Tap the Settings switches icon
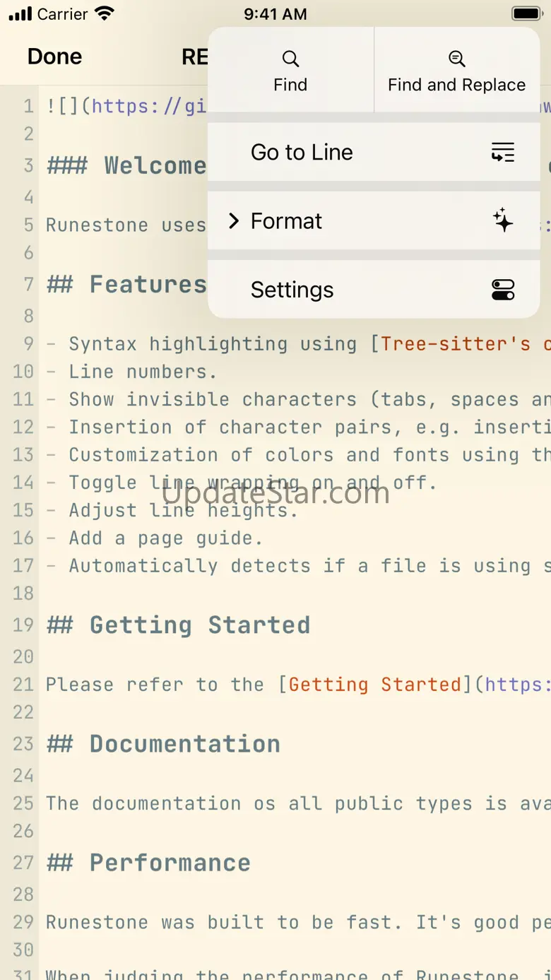This screenshot has height=980, width=551. click(503, 290)
